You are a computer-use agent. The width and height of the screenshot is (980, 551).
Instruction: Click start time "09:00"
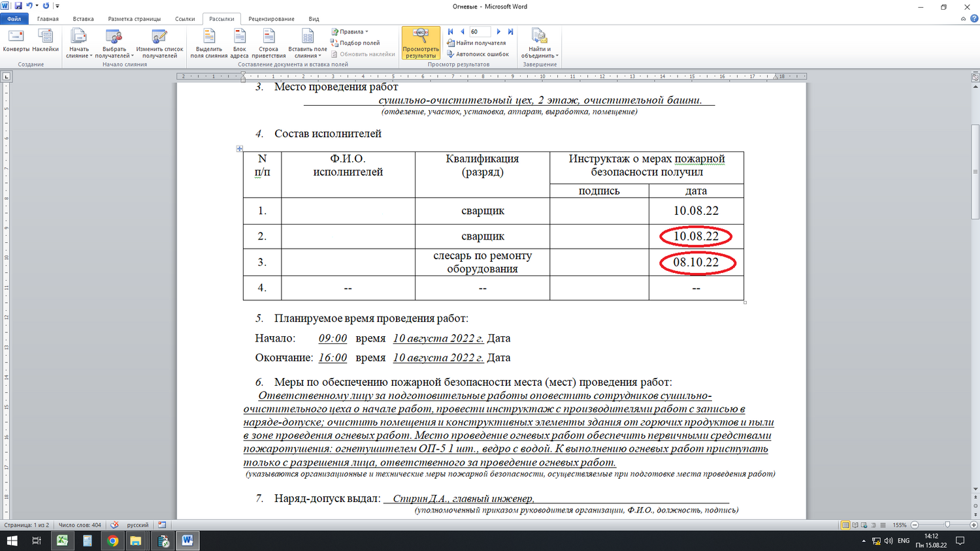333,338
